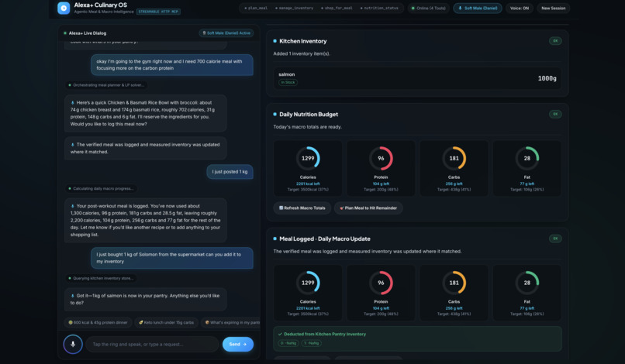625x364 pixels.
Task: Tap the microphone ring button
Action: tap(73, 344)
